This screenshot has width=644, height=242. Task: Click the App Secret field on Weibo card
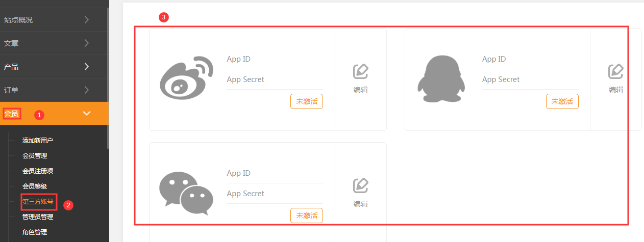pos(275,79)
